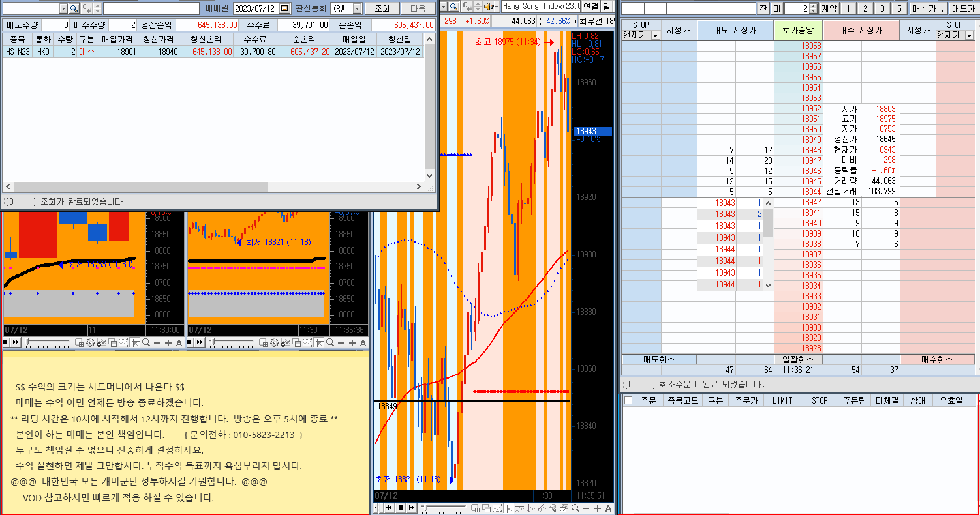Click the search magnifier in the Hang Seng chart toolbar
This screenshot has height=515, width=980.
pos(455,7)
